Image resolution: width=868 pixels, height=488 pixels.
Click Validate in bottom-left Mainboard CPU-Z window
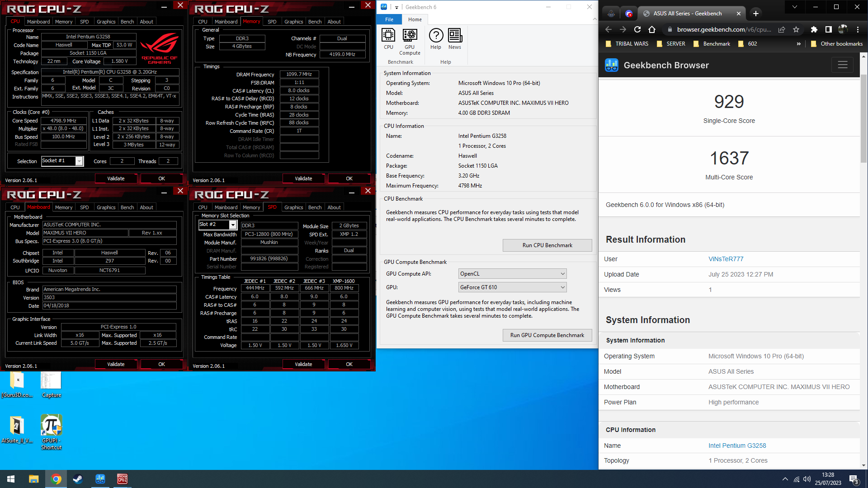pyautogui.click(x=116, y=364)
